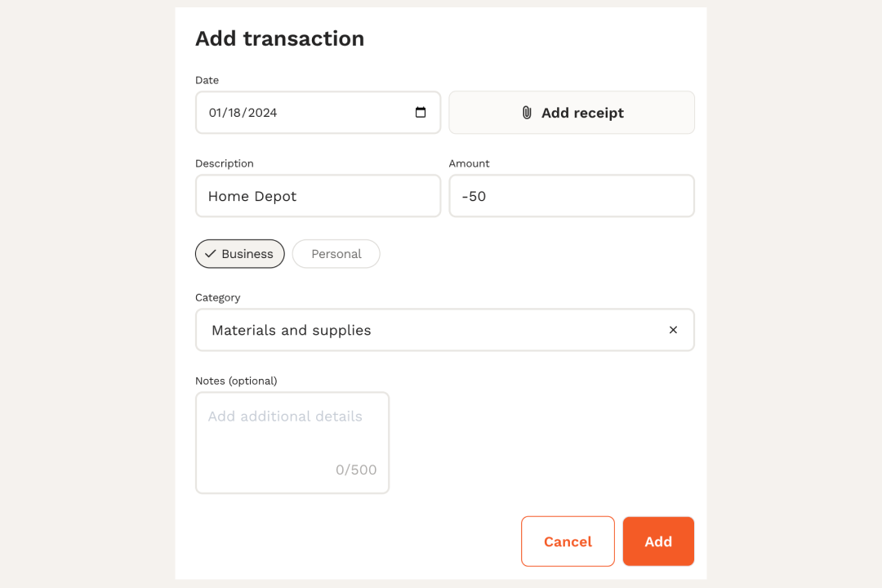Click the Add receipt button label
This screenshot has width=882, height=588.
[582, 113]
